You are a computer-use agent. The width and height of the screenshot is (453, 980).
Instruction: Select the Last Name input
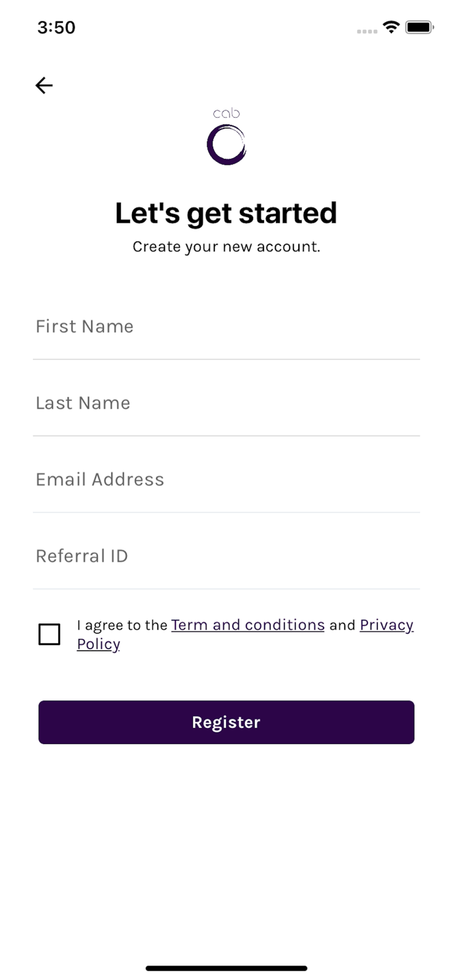point(226,403)
